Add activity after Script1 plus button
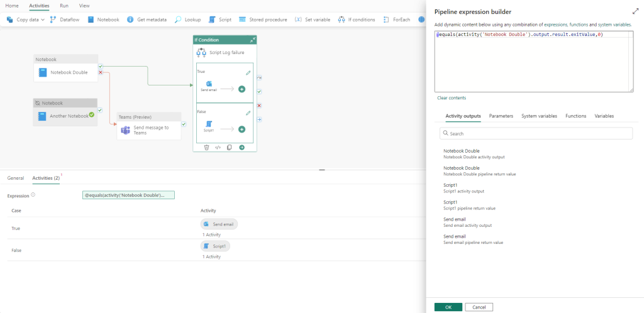 pyautogui.click(x=242, y=129)
